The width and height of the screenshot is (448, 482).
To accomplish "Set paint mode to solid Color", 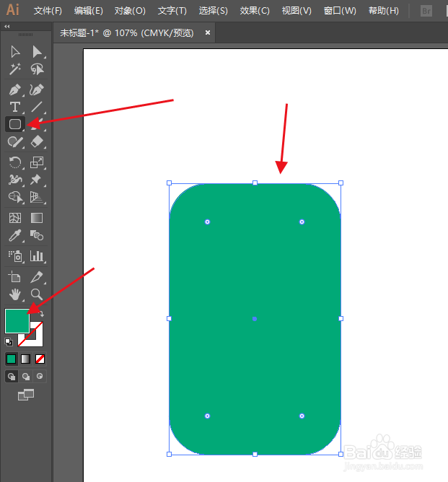I will (12, 359).
